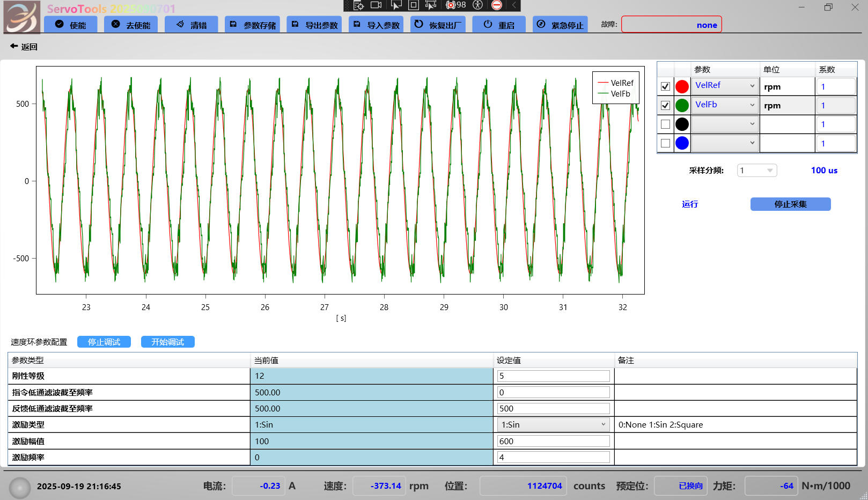Click the 参数存储 save parameters button
This screenshot has width=868, height=500.
click(x=253, y=25)
